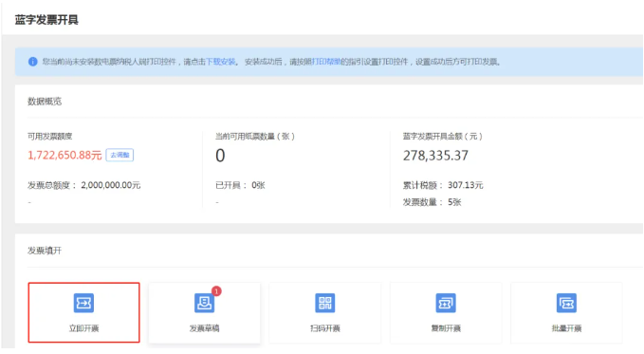
Task: Click the 发票草稿 card label
Action: point(204,328)
